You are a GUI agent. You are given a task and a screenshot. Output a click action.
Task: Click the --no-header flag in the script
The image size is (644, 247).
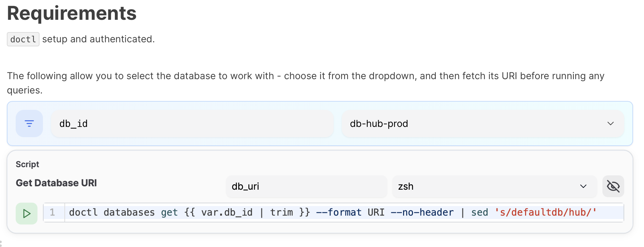422,213
